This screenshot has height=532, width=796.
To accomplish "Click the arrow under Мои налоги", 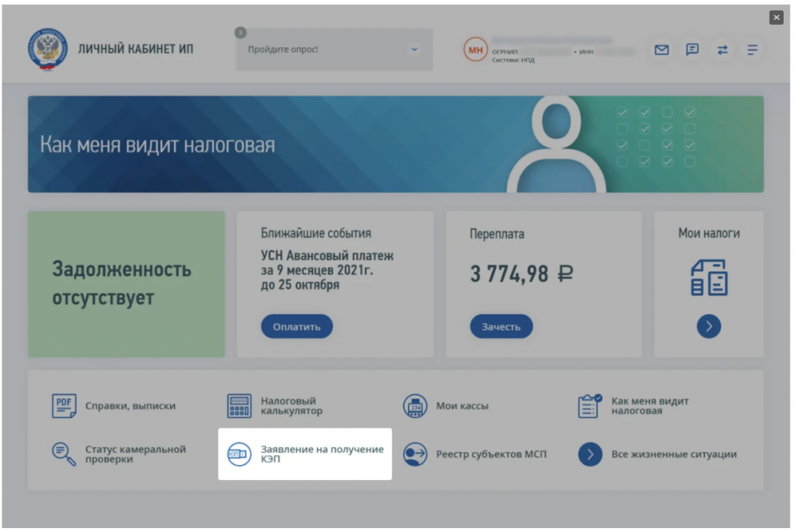I will (709, 326).
